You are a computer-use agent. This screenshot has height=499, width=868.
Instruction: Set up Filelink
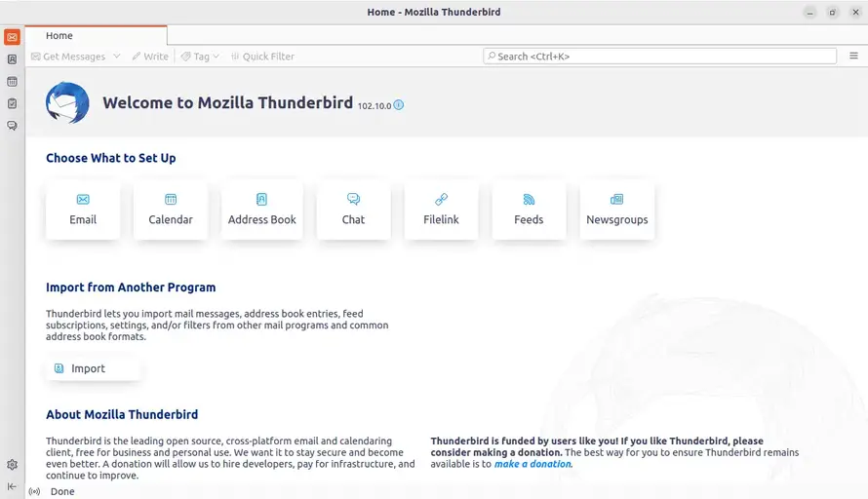[441, 211]
